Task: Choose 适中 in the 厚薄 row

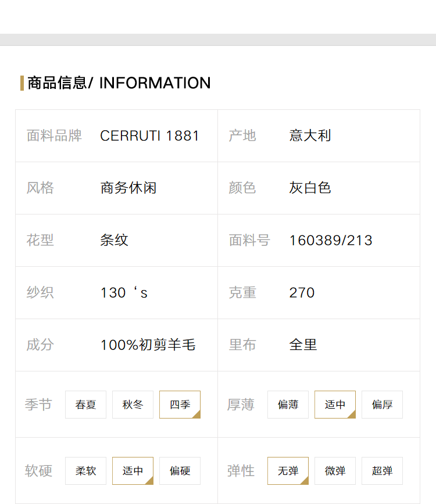Action: point(335,405)
